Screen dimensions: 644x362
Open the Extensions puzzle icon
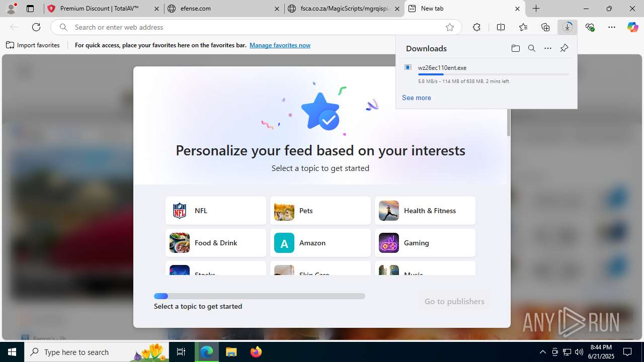coord(476,27)
